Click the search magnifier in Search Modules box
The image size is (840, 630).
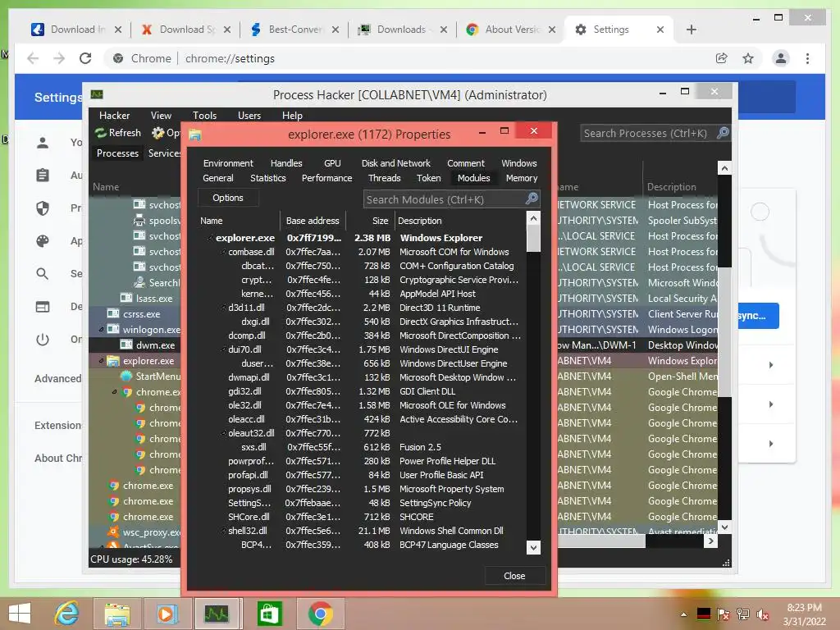click(532, 199)
